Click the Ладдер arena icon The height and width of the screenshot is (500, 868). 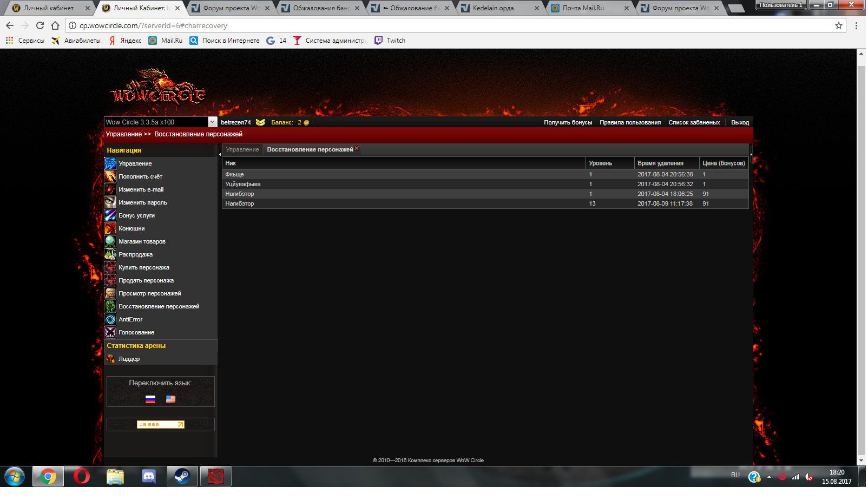point(110,359)
